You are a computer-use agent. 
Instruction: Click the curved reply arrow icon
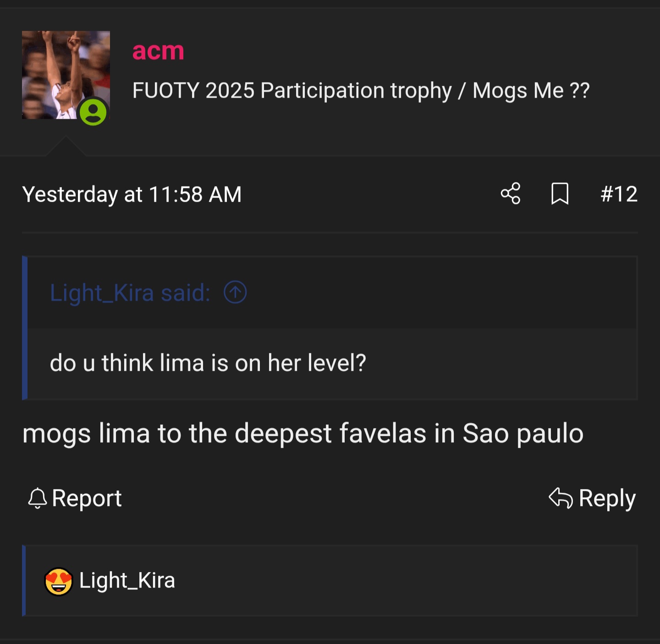561,498
